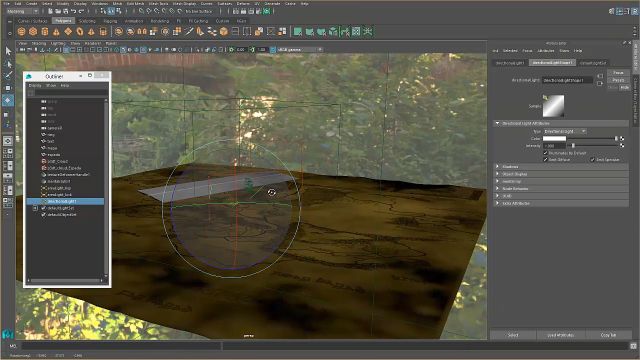Select by object type mode icon
The height and width of the screenshot is (360, 640).
tap(111, 11)
